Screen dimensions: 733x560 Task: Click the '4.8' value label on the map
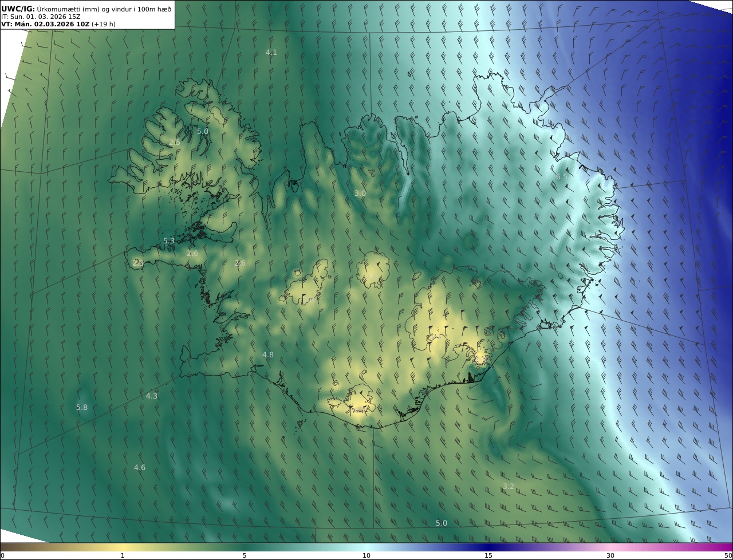pyautogui.click(x=268, y=355)
